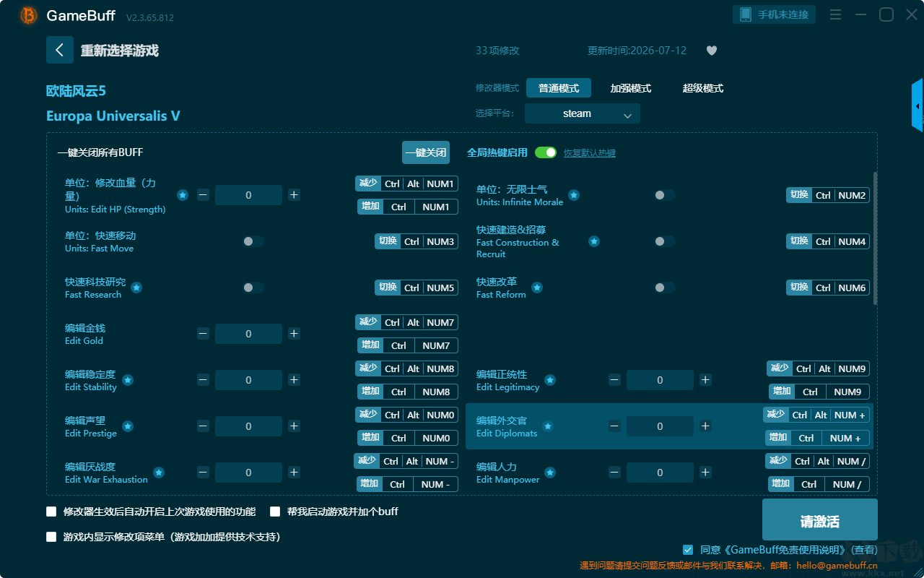Screen dimensions: 924x578
Task: Click the 一键关闭 button
Action: tap(426, 152)
